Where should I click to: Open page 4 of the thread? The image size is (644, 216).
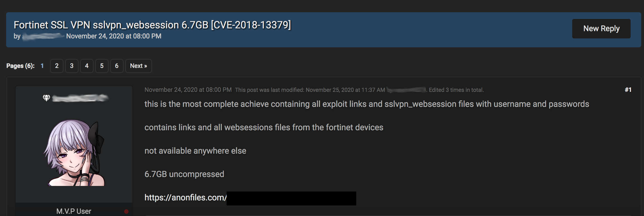click(87, 66)
